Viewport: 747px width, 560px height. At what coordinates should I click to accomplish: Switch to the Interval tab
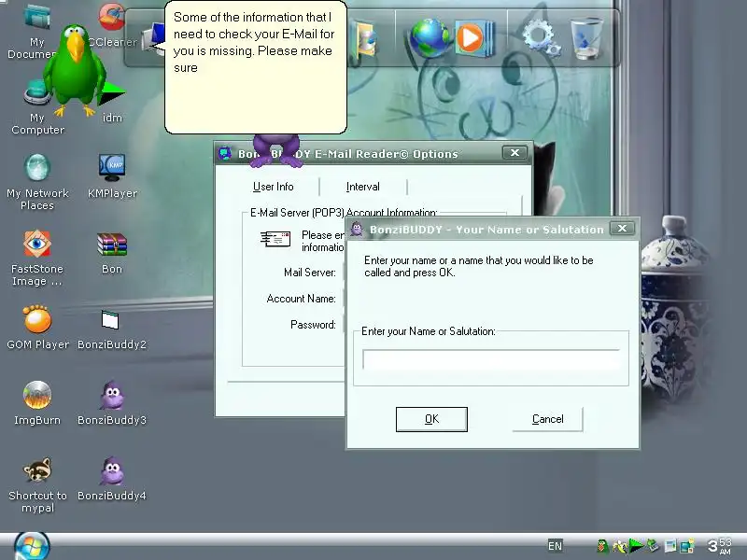click(x=362, y=187)
